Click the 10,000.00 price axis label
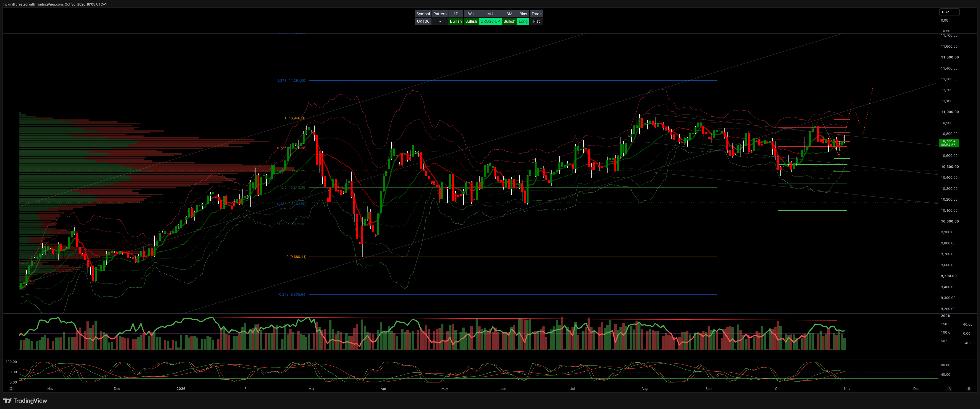The height and width of the screenshot is (409, 980). pos(950,221)
